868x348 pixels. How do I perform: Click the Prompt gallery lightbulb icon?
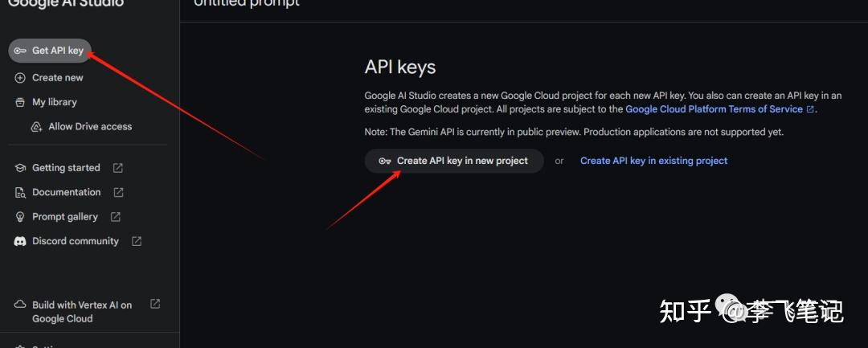tap(20, 217)
